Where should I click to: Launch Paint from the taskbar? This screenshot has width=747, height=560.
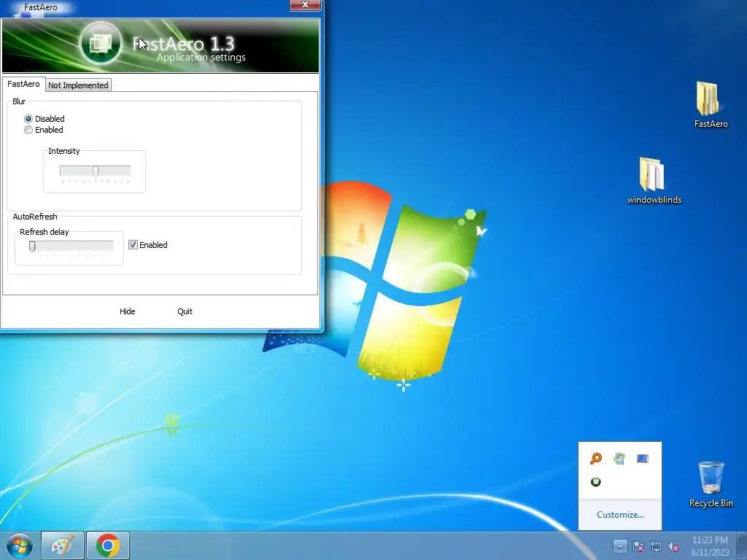63,545
